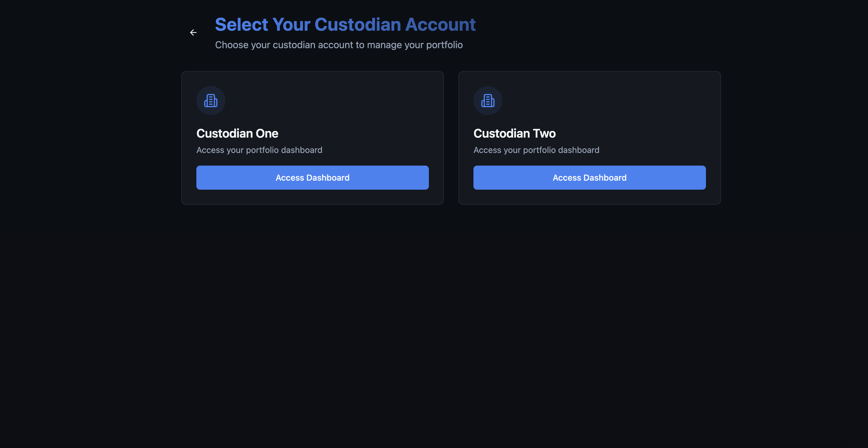This screenshot has height=448, width=868.
Task: Enter the dashboard for Custodian Two
Action: [x=589, y=178]
